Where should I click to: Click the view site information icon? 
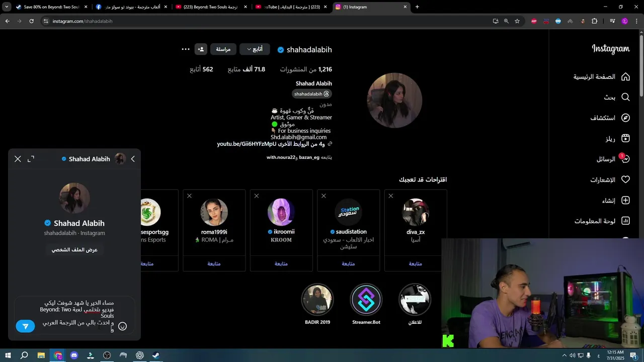point(46,21)
